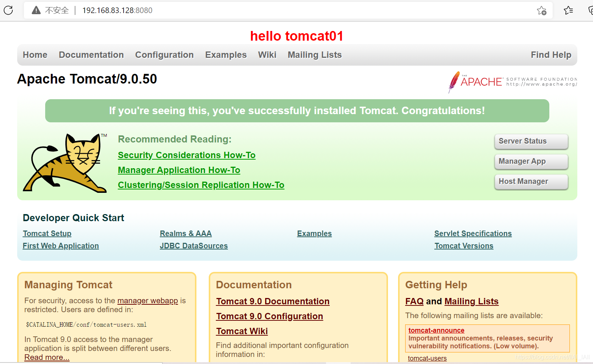The width and height of the screenshot is (593, 364).
Task: Go to Examples in the nav bar
Action: point(226,55)
